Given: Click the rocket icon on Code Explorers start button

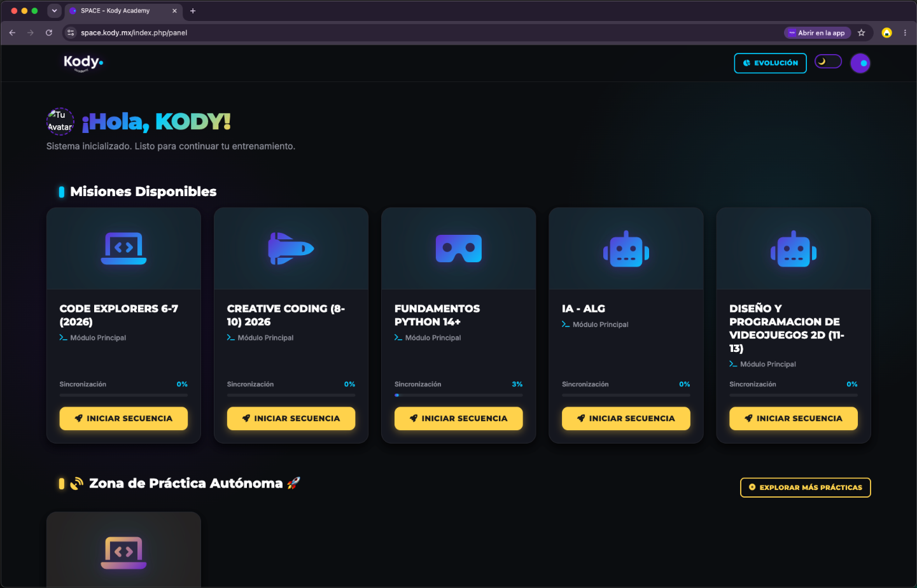Looking at the screenshot, I should pos(79,418).
